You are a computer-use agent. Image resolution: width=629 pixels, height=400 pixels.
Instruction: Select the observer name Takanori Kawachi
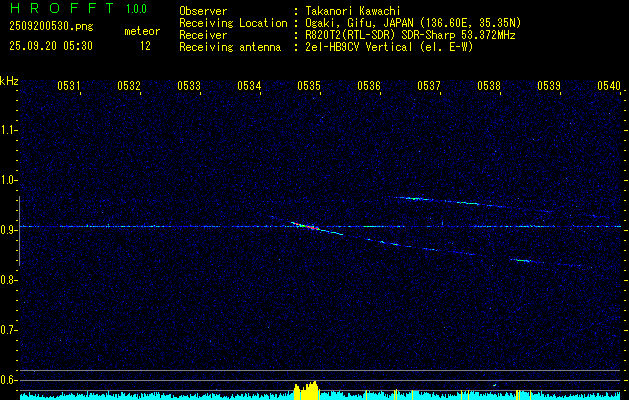tap(353, 11)
